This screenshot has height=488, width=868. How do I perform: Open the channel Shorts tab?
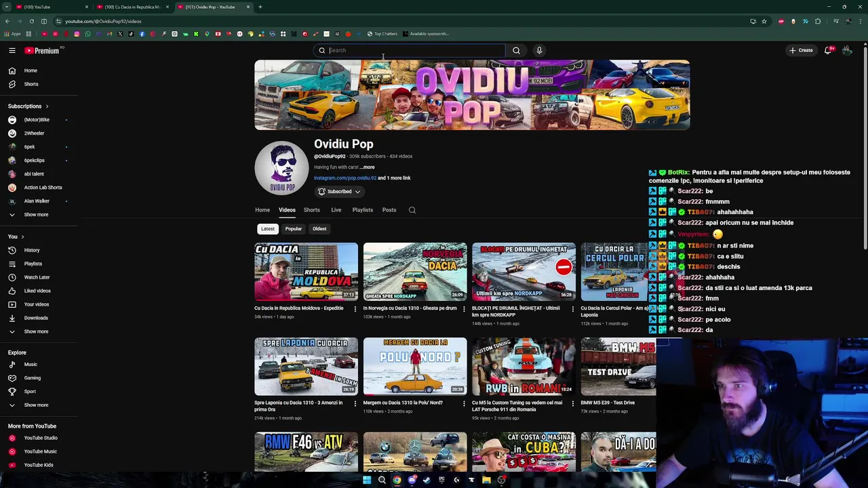pos(311,210)
